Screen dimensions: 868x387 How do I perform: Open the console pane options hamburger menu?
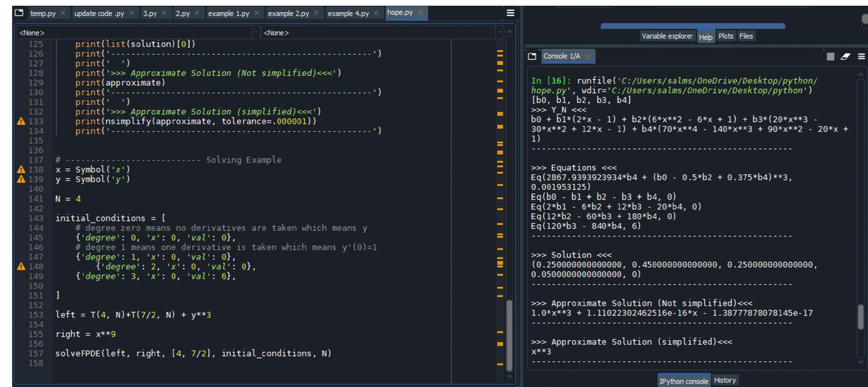pos(861,56)
